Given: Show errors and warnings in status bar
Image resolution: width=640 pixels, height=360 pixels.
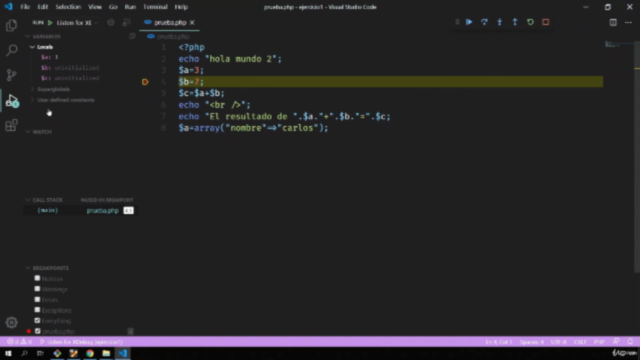Looking at the screenshot, I should 19,342.
